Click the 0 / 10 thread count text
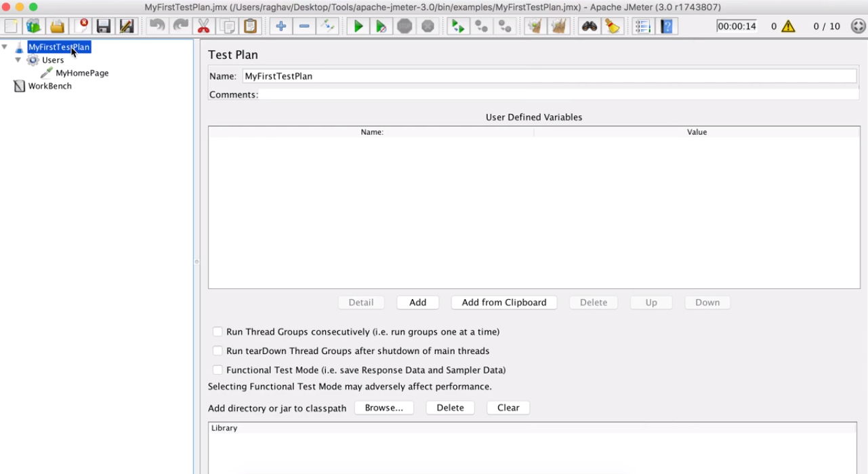The height and width of the screenshot is (474, 868). pos(827,26)
